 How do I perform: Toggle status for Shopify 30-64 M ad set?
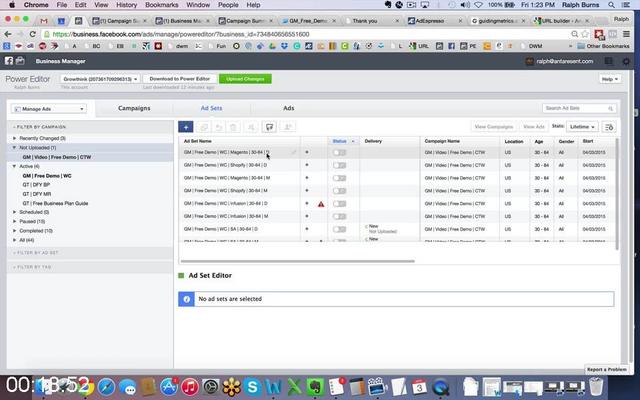click(x=339, y=191)
